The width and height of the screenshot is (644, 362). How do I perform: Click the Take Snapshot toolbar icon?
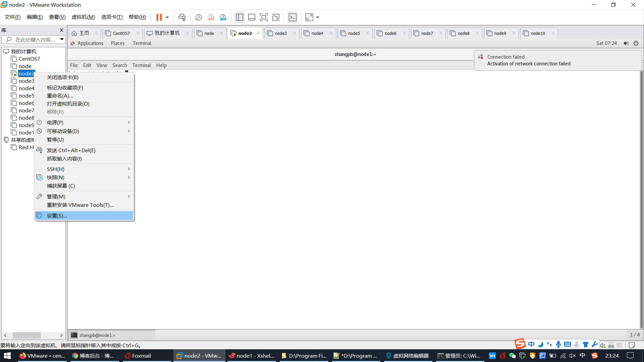click(x=198, y=17)
